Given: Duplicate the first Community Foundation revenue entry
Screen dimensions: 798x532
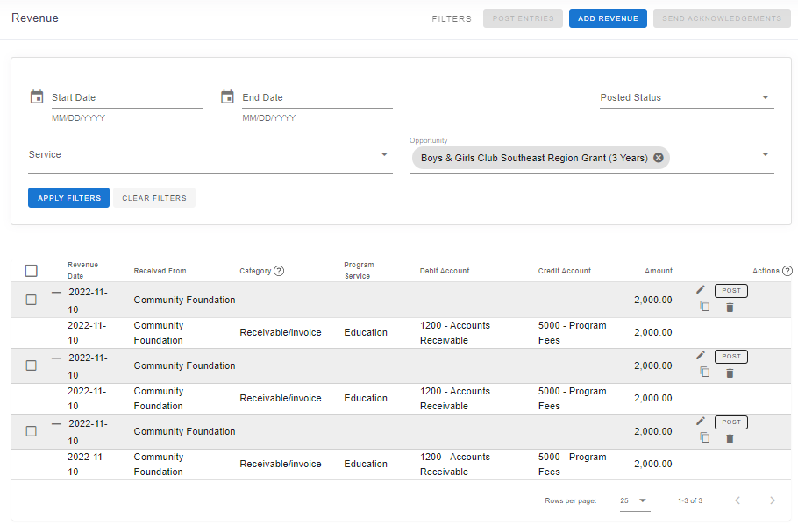Looking at the screenshot, I should point(704,306).
